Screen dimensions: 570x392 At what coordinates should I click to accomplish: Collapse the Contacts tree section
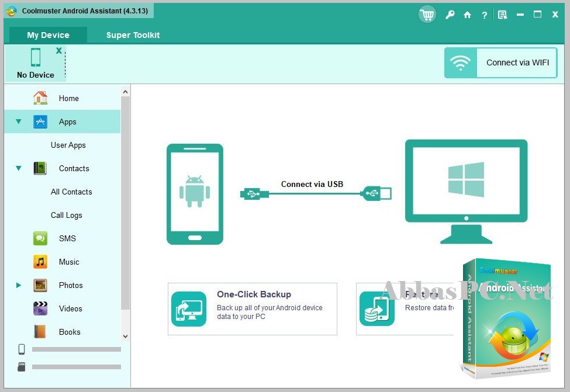pos(19,168)
